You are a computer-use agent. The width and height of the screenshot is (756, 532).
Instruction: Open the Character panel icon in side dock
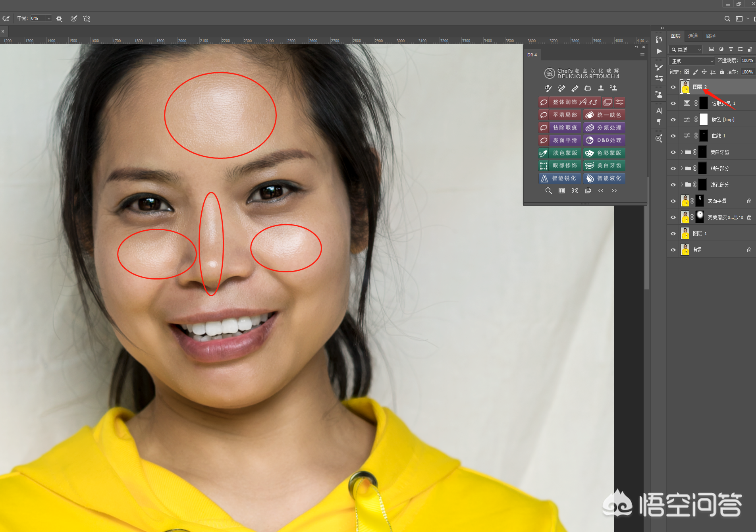[659, 111]
